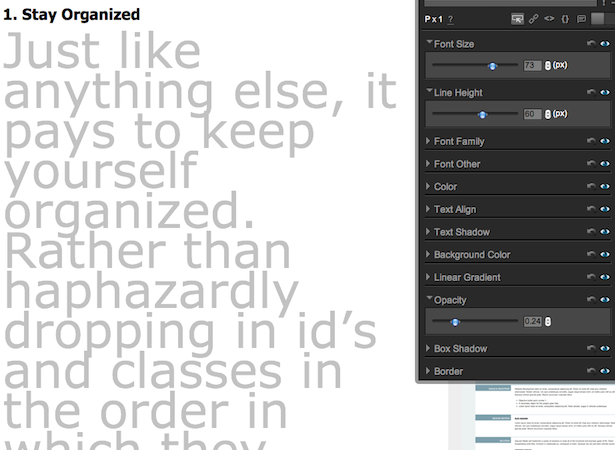The width and height of the screenshot is (615, 450).
Task: Open the speech bubble comment icon
Action: [x=581, y=19]
